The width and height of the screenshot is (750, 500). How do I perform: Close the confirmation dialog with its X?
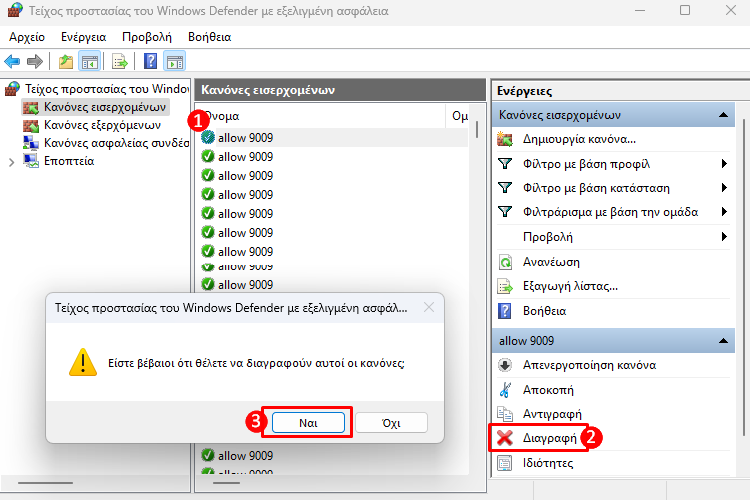point(429,308)
